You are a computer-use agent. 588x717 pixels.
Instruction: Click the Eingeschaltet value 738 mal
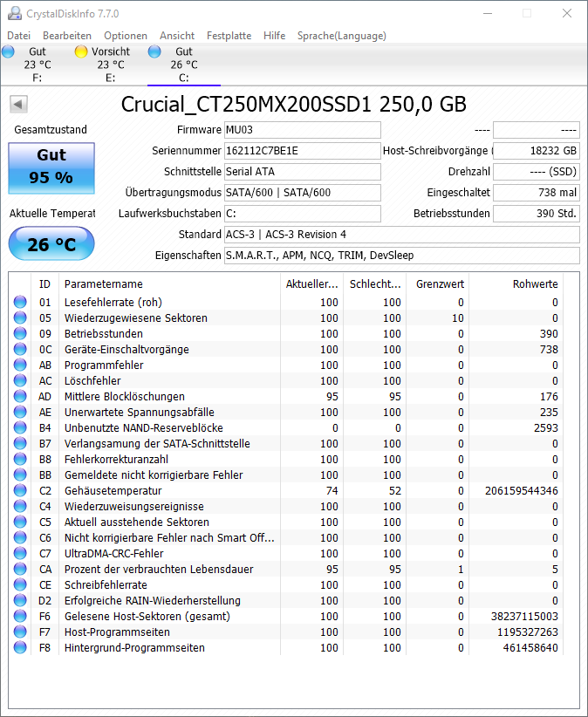[537, 193]
